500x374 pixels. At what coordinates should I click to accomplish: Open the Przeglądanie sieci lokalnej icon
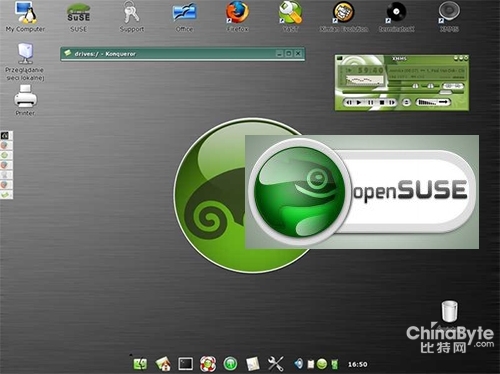point(25,62)
